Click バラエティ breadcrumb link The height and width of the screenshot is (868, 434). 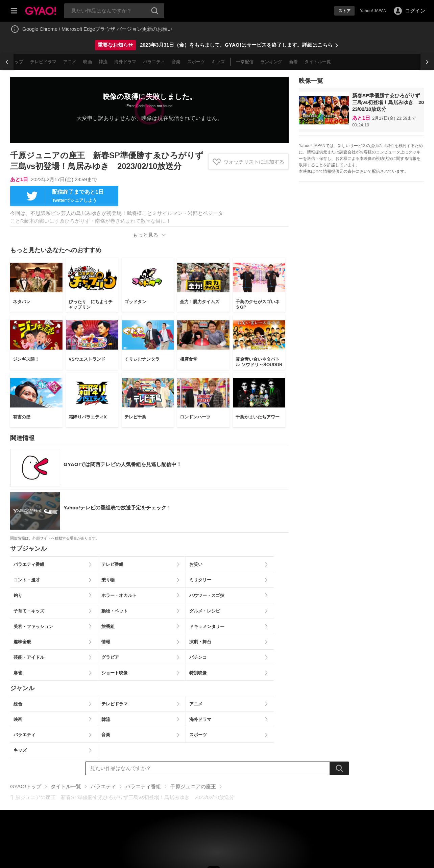[x=103, y=787]
